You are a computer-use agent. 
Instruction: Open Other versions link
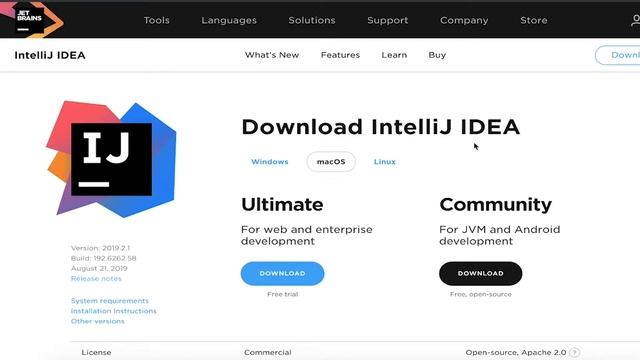pos(97,321)
